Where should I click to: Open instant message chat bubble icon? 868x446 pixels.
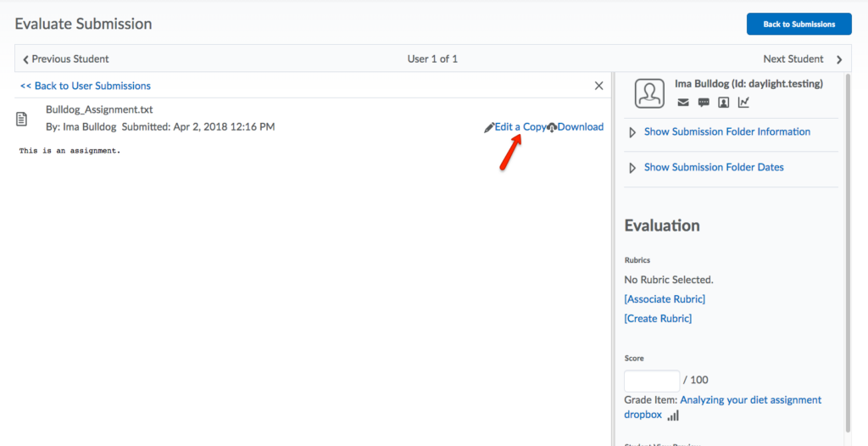704,103
